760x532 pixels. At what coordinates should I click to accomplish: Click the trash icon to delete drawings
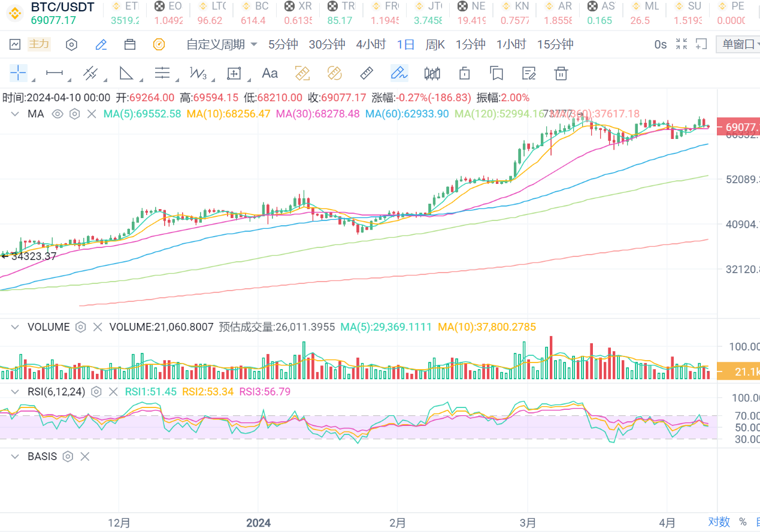click(561, 74)
